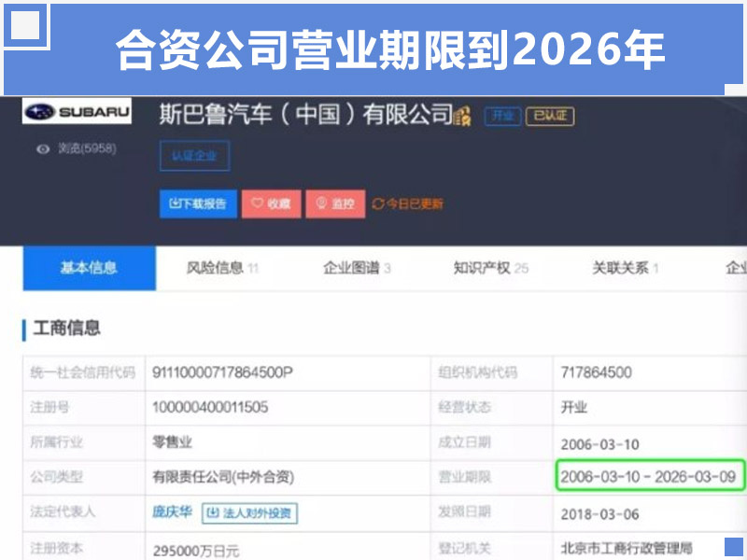Open the 风险信息 tab

click(x=222, y=268)
